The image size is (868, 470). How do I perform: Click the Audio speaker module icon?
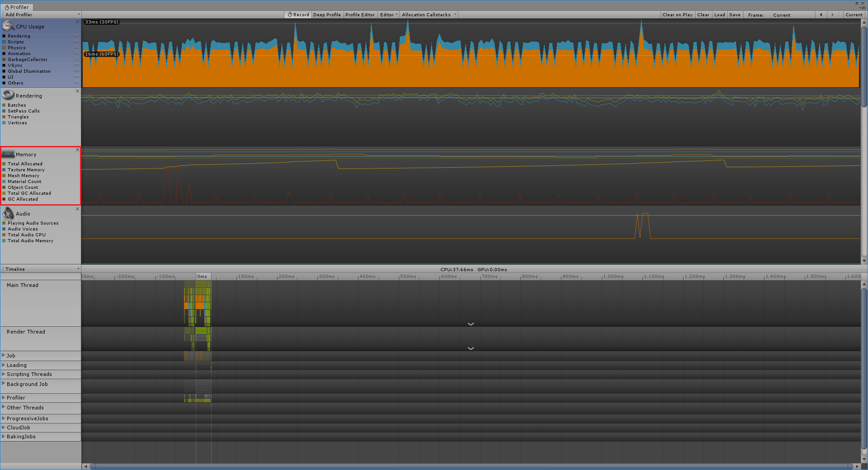click(8, 213)
